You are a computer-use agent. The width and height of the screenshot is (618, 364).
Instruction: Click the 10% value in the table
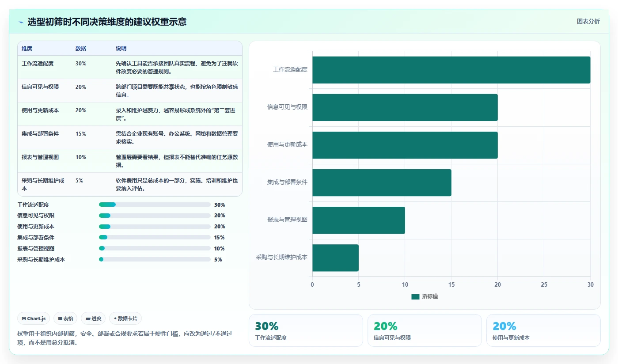[x=81, y=157]
